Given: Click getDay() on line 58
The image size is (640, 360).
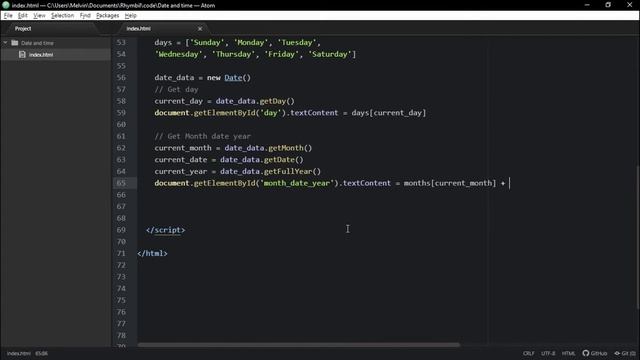Looking at the screenshot, I should click(x=277, y=101).
